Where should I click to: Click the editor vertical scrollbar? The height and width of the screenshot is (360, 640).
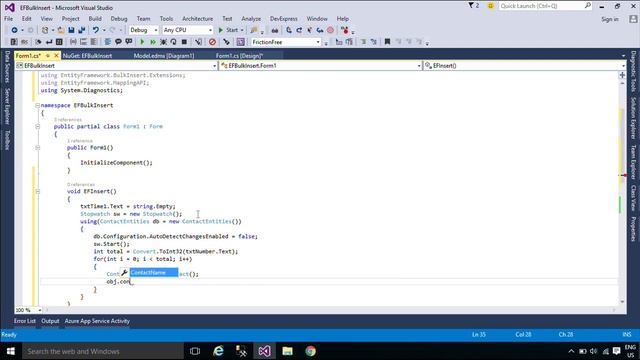click(622, 192)
